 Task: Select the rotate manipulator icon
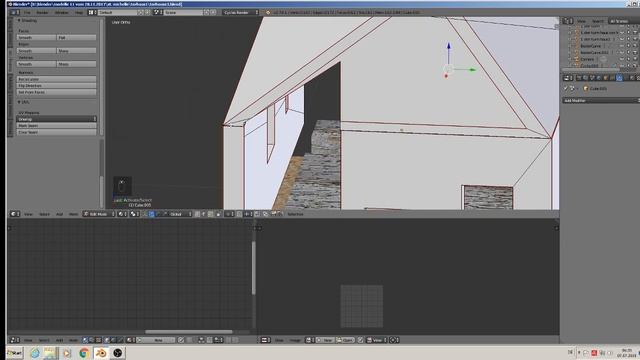pos(158,214)
